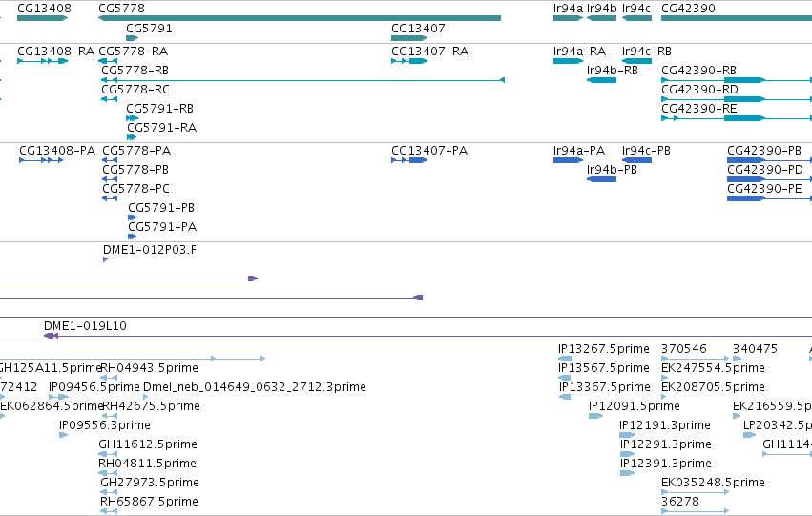This screenshot has width=812, height=516.
Task: Select the CG5778 gene bar
Action: tap(300, 18)
